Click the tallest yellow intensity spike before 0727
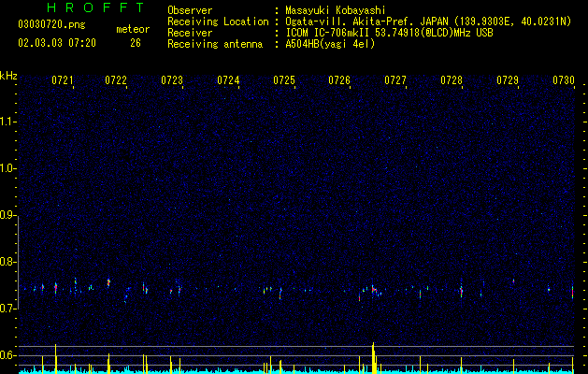This screenshot has width=588, height=374. [x=374, y=358]
